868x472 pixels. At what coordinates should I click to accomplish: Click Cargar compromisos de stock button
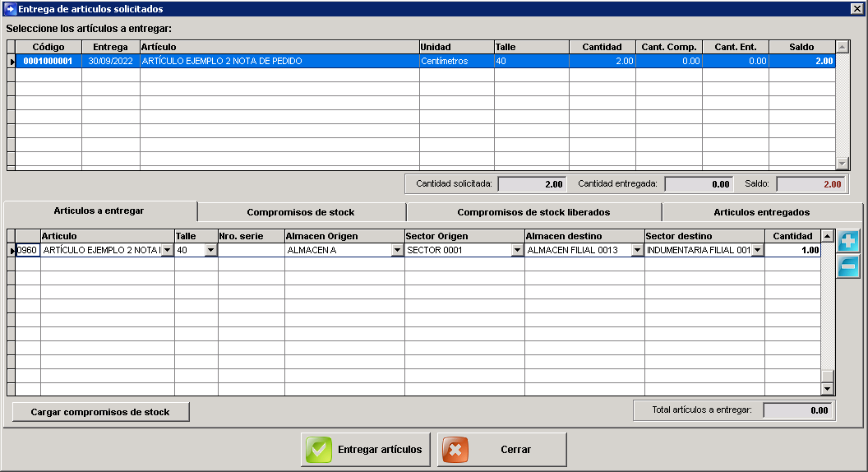point(101,412)
